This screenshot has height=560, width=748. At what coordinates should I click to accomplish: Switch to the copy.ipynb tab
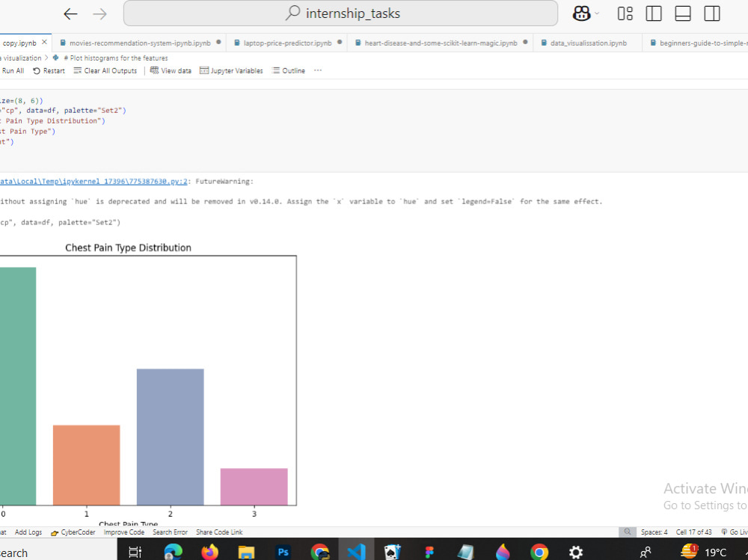click(20, 43)
